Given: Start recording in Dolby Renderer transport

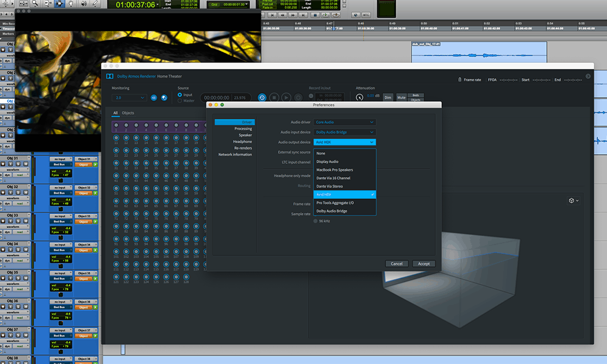Looking at the screenshot, I should pyautogui.click(x=298, y=98).
